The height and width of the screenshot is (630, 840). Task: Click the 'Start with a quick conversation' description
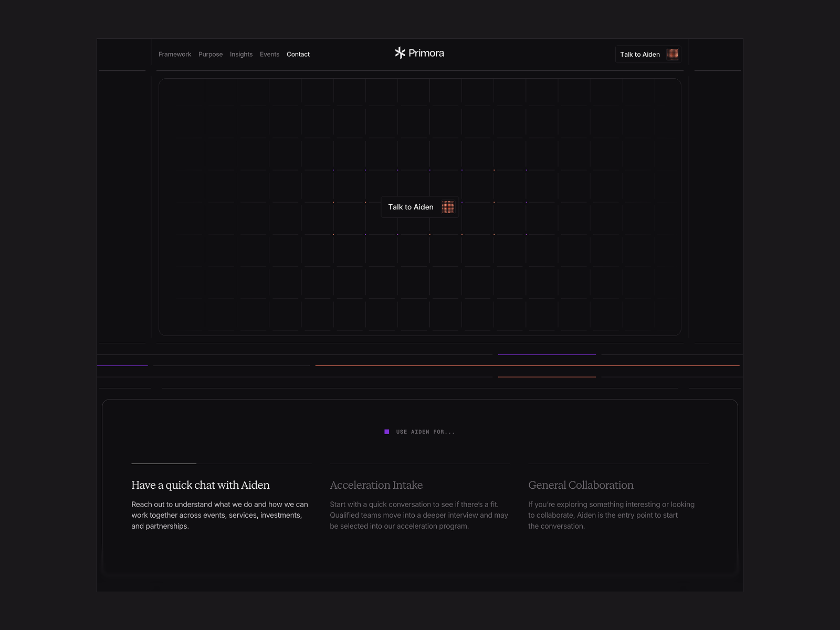(419, 515)
